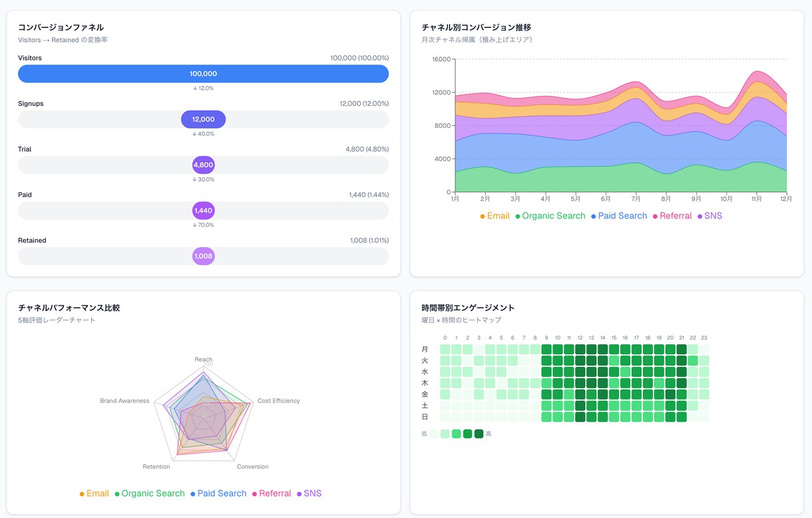This screenshot has width=812, height=518.
Task: Click the 16000 y-axis value
Action: click(x=441, y=59)
